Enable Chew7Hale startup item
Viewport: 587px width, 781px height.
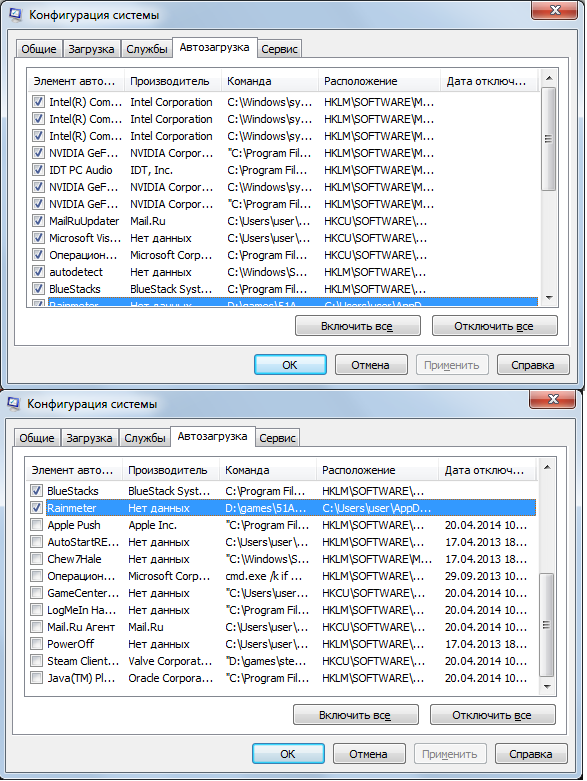(36, 559)
